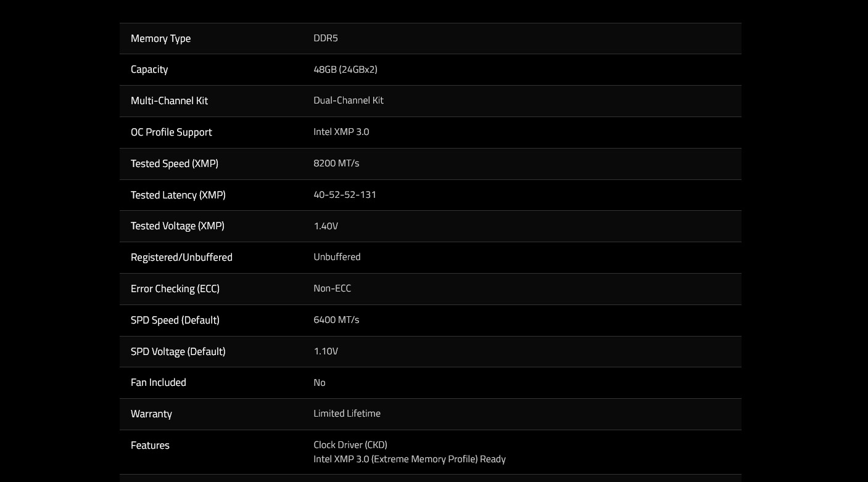Screen dimensions: 868x482
Task: Select the Registered/Unbuffered label
Action: coord(181,258)
